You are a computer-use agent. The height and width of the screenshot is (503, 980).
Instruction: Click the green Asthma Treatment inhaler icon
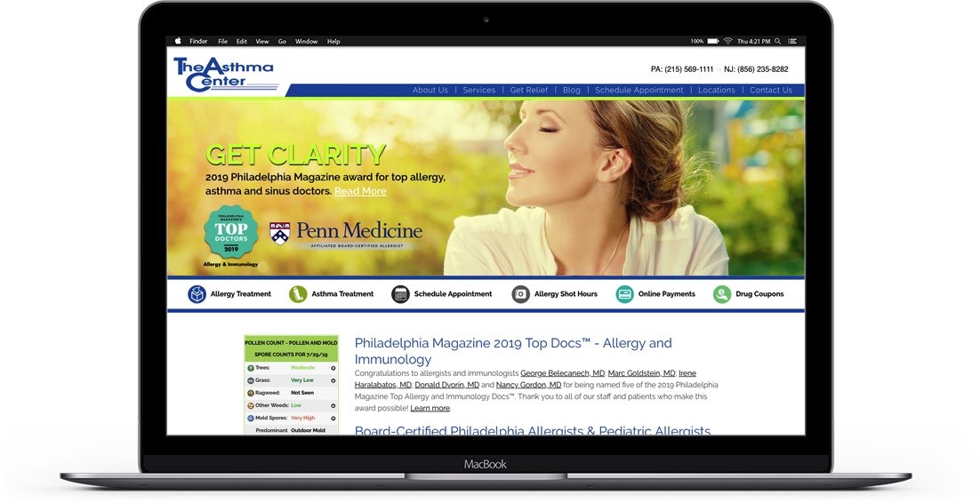coord(298,294)
